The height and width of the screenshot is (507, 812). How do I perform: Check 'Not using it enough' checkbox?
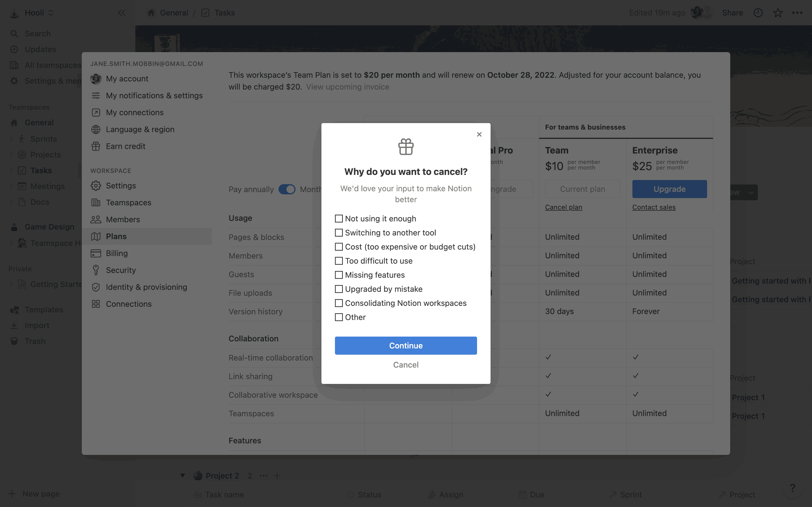(339, 219)
